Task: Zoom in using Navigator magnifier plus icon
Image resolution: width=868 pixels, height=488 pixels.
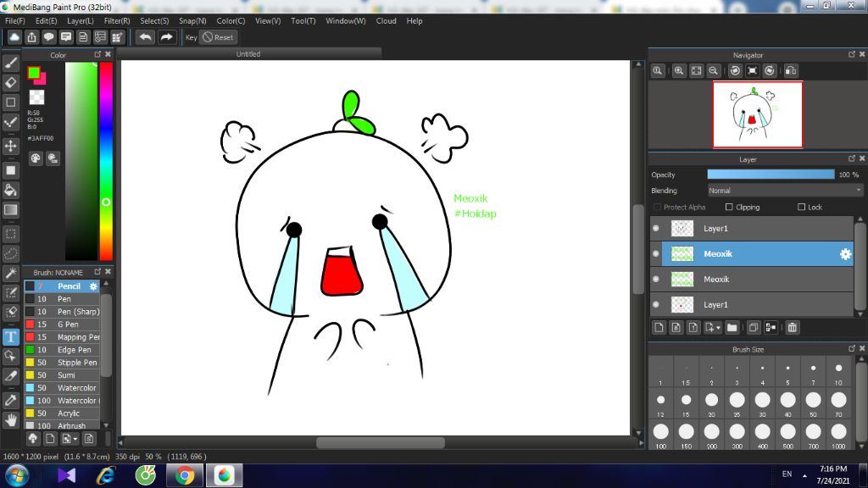Action: click(x=678, y=71)
